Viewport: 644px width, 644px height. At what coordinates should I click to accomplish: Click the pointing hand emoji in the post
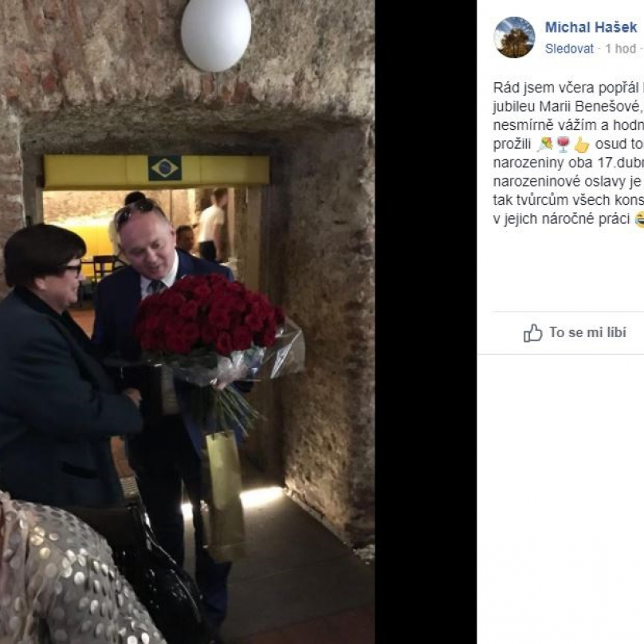click(x=582, y=144)
